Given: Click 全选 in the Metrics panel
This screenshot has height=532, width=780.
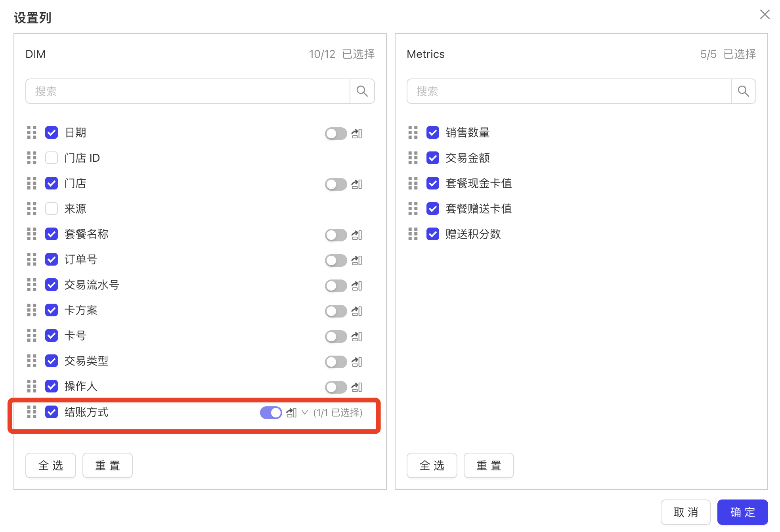Looking at the screenshot, I should [x=432, y=465].
